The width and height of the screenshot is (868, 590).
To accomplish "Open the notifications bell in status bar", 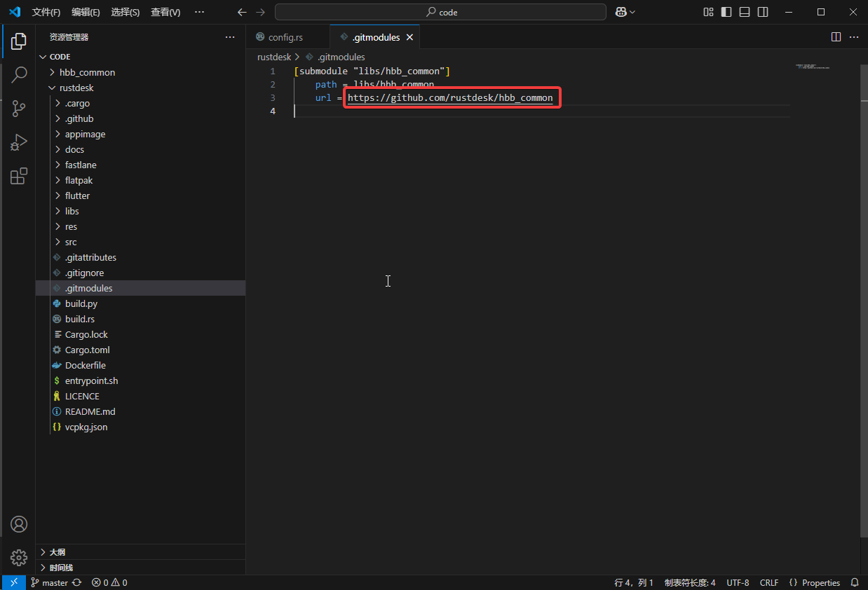I will pyautogui.click(x=855, y=582).
